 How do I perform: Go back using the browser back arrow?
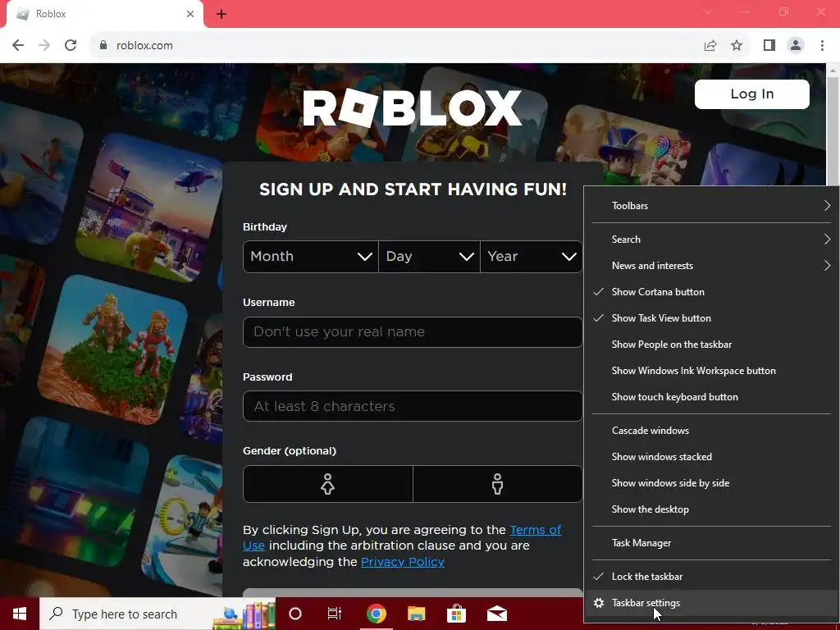click(x=18, y=46)
